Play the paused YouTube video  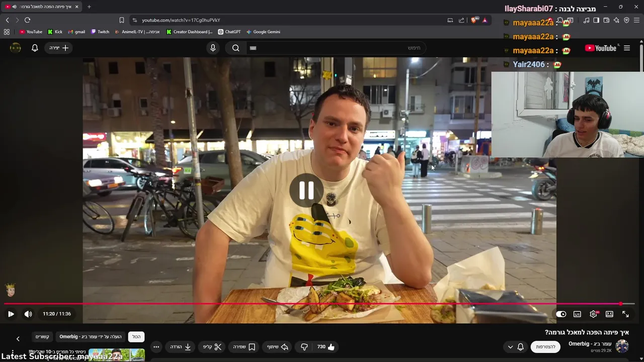click(x=11, y=314)
